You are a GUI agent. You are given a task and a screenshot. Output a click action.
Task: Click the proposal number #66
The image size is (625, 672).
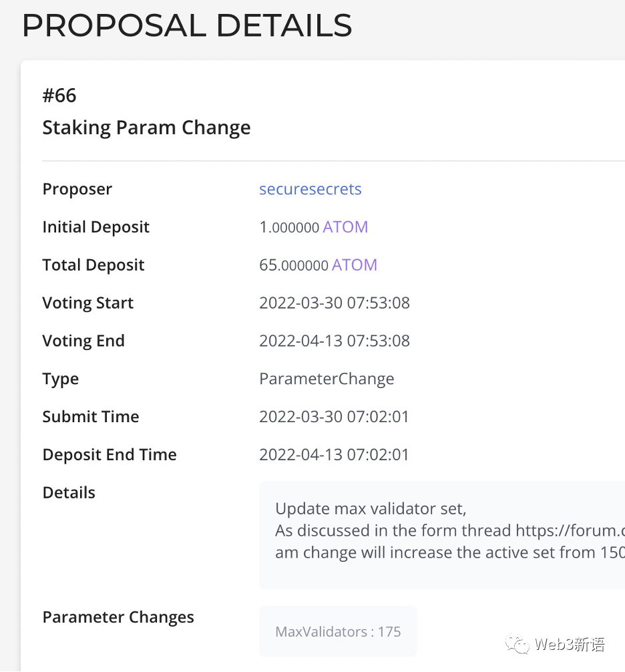coord(59,96)
